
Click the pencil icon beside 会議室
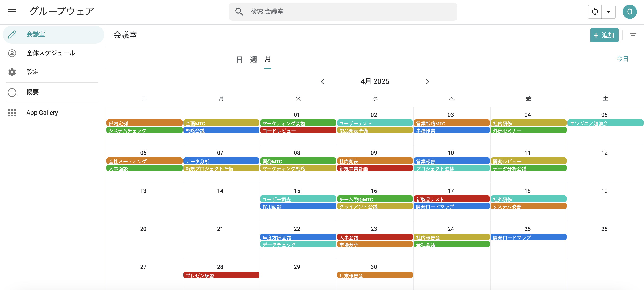click(x=12, y=34)
